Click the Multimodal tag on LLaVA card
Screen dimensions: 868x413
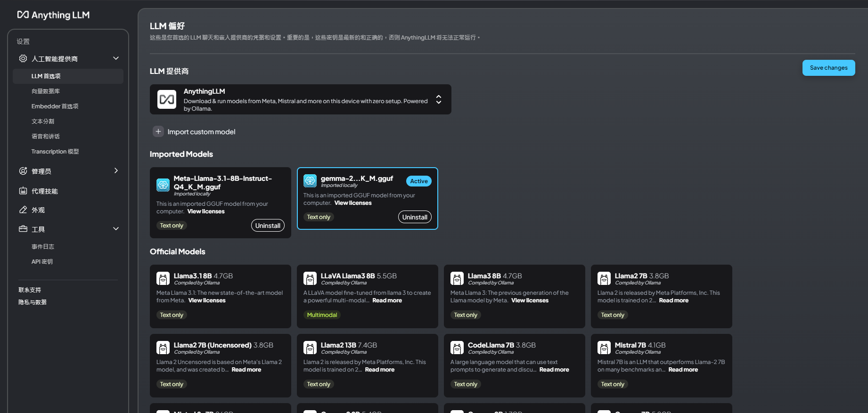coord(322,315)
